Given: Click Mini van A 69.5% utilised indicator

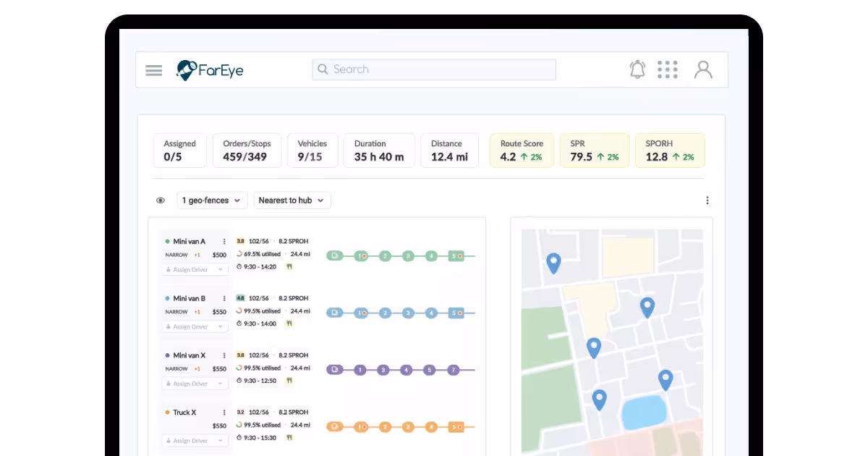Looking at the screenshot, I should click(258, 254).
